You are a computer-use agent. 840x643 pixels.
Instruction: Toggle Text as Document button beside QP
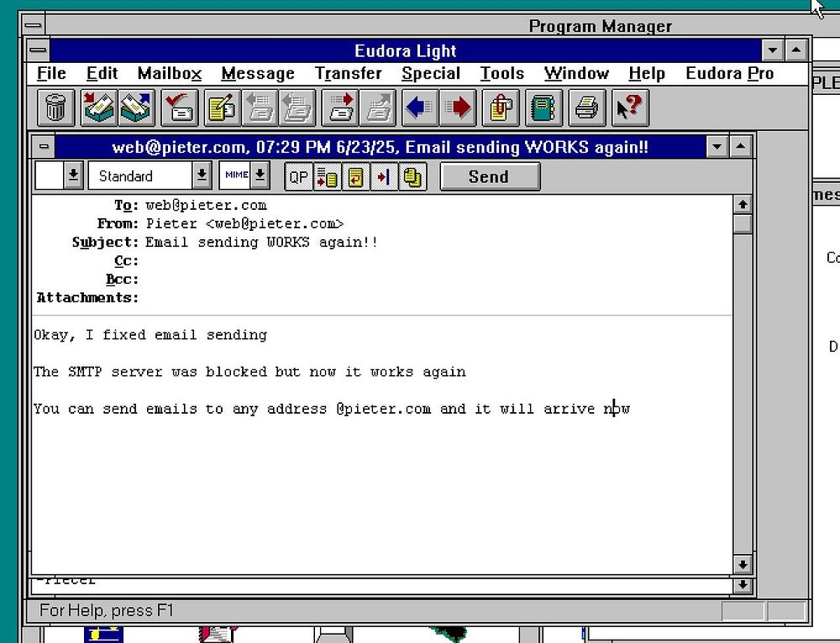pyautogui.click(x=327, y=176)
